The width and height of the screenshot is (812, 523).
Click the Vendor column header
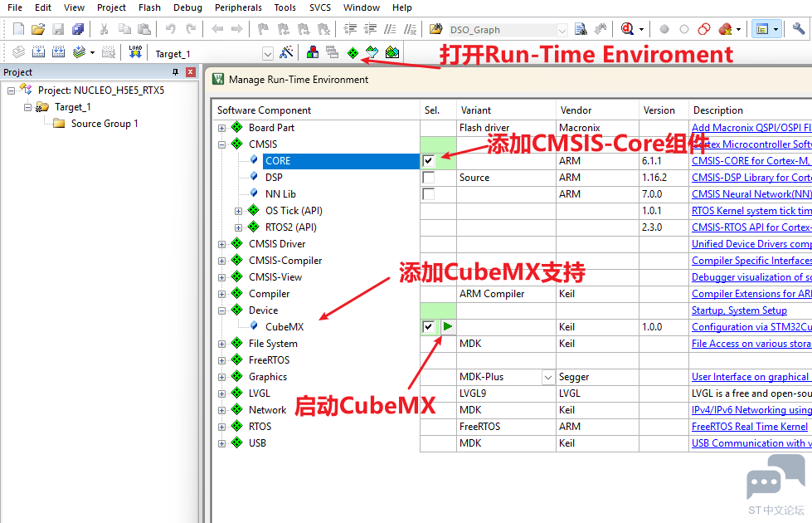(x=598, y=110)
